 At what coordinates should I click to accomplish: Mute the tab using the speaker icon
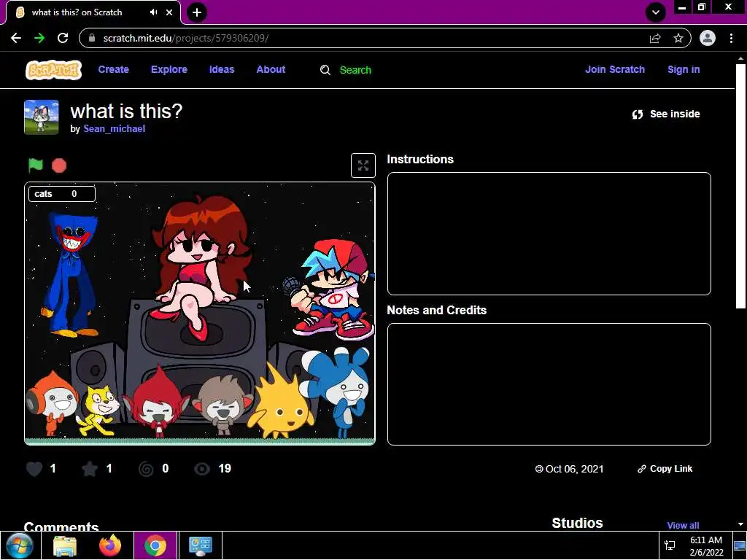coord(153,12)
